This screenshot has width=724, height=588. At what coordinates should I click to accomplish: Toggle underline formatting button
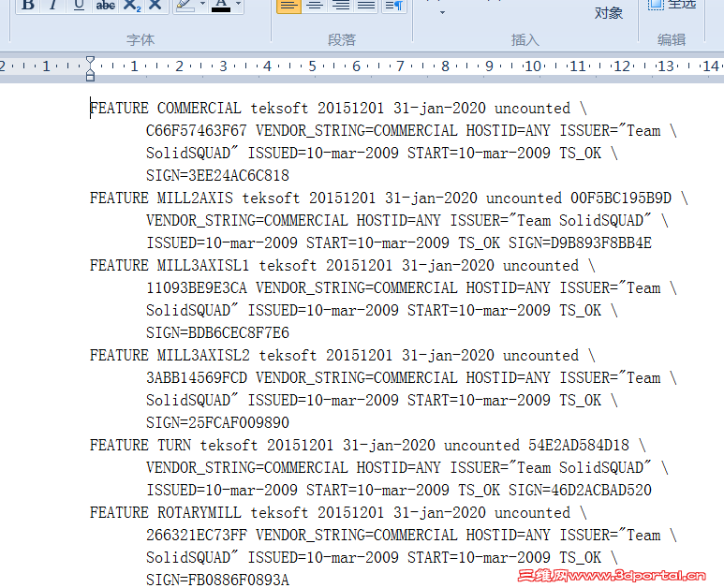tap(79, 6)
